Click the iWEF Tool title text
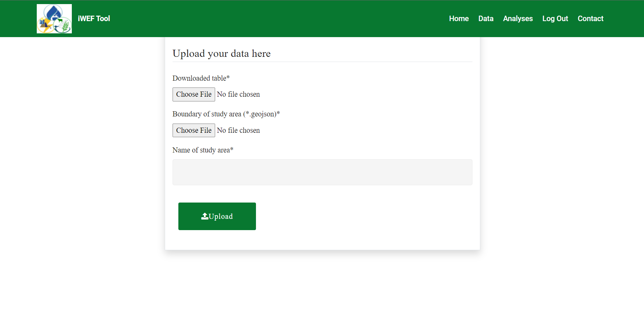644x321 pixels. (94, 18)
